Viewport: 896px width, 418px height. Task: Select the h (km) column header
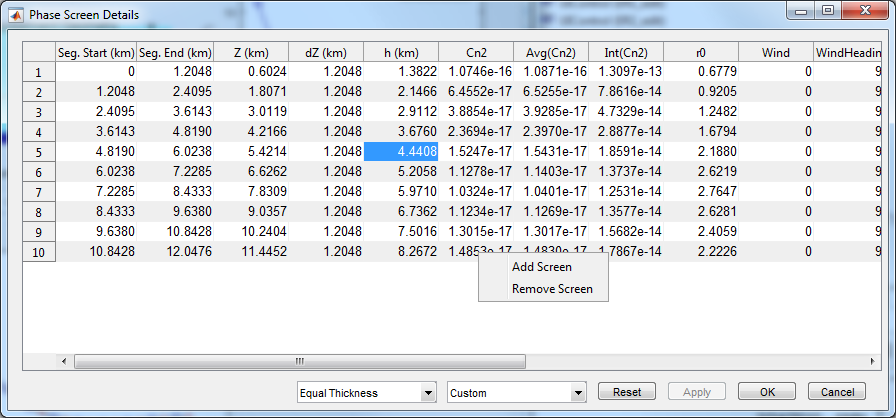click(x=401, y=53)
